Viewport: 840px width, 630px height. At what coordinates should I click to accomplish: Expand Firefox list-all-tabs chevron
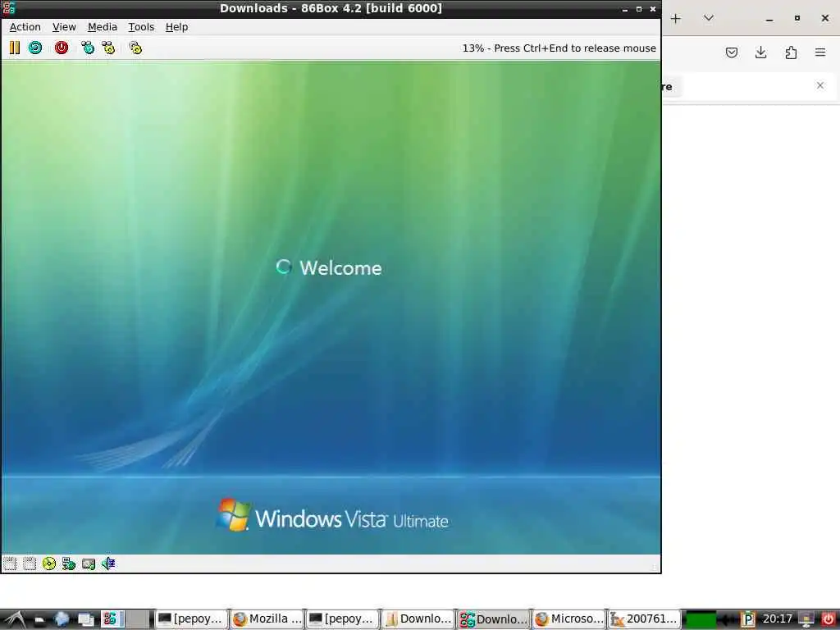pyautogui.click(x=708, y=18)
